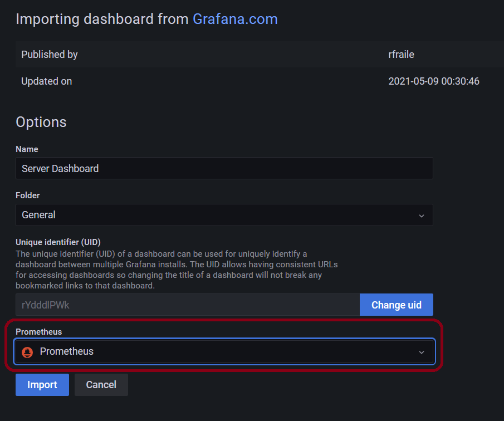
Task: Click the Unique identifier (UID) label
Action: coord(58,242)
